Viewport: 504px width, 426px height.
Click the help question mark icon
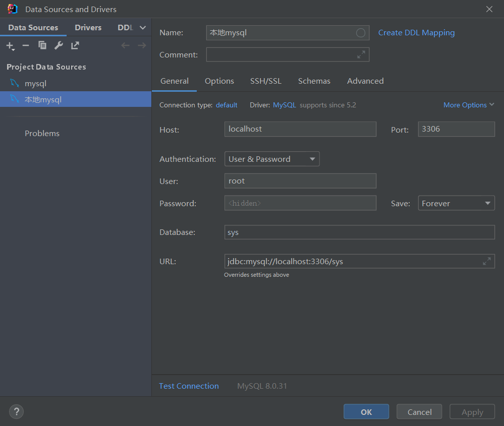[x=16, y=411]
